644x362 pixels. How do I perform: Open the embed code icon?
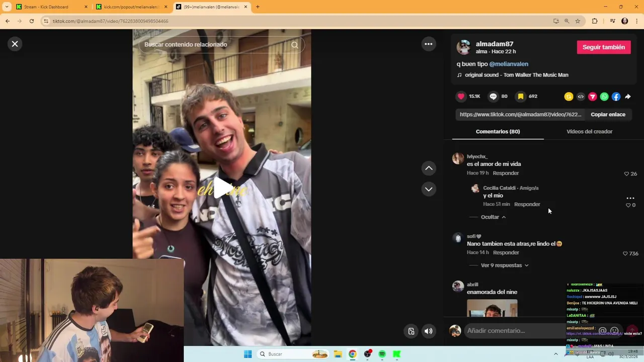click(581, 97)
